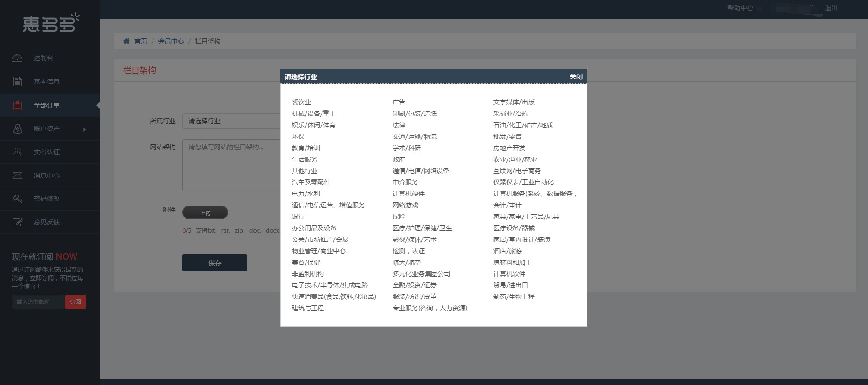Open 控制台 in the sidebar

click(x=44, y=58)
